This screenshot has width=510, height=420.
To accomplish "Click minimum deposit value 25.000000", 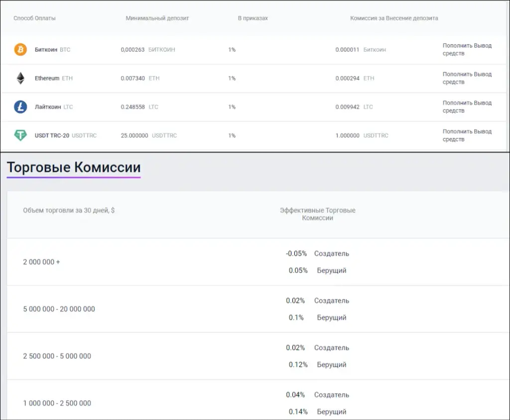I will tap(134, 136).
